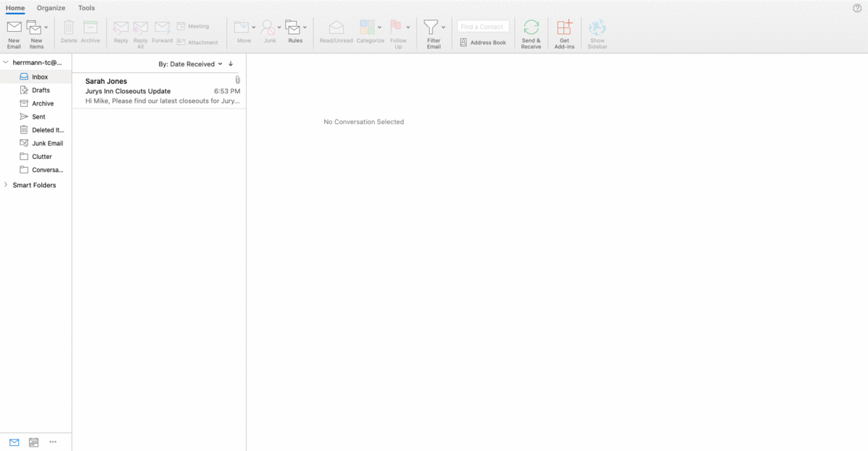Open the Rules dropdown arrow

[305, 27]
